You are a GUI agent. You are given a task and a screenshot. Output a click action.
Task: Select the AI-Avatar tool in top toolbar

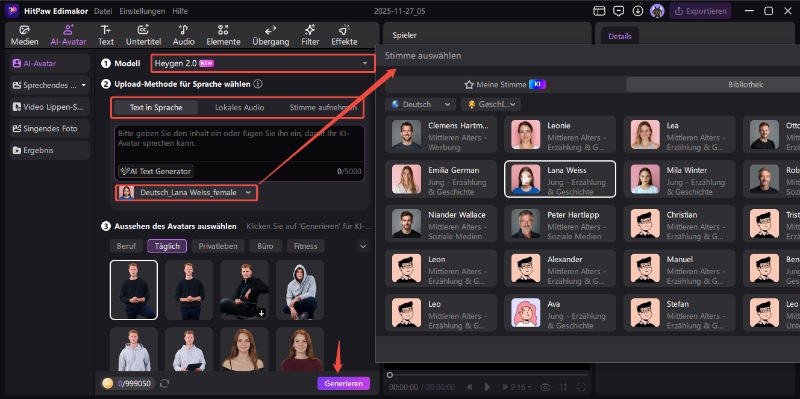click(x=68, y=35)
